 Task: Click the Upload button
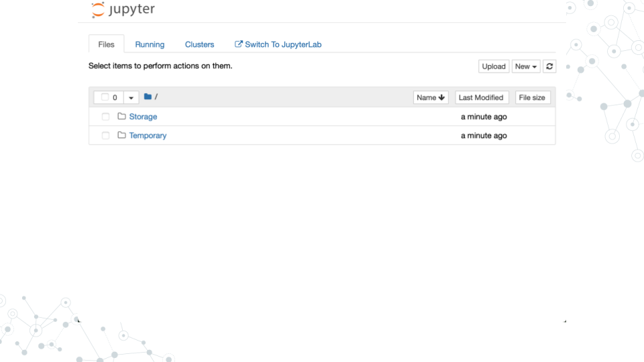click(494, 66)
